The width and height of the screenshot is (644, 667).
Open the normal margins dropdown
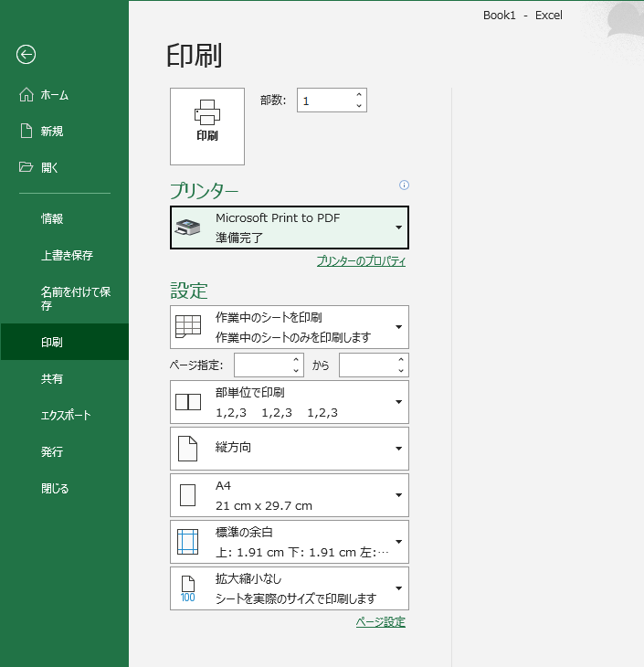tap(289, 542)
